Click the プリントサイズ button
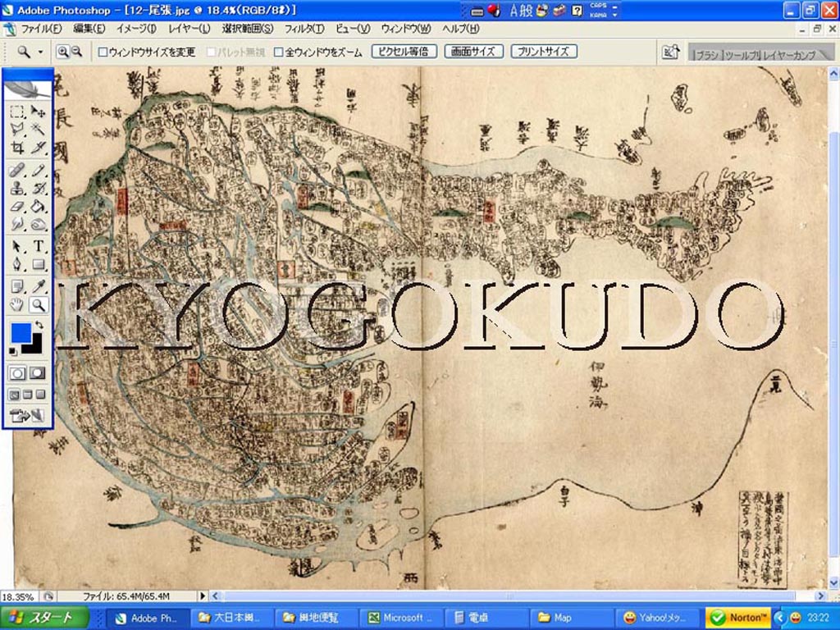The width and height of the screenshot is (840, 630). [x=544, y=52]
